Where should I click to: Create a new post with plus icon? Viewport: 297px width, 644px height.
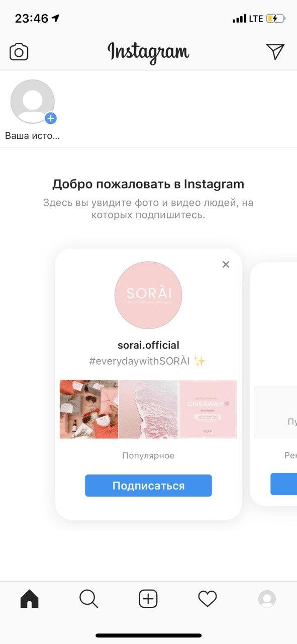[148, 599]
